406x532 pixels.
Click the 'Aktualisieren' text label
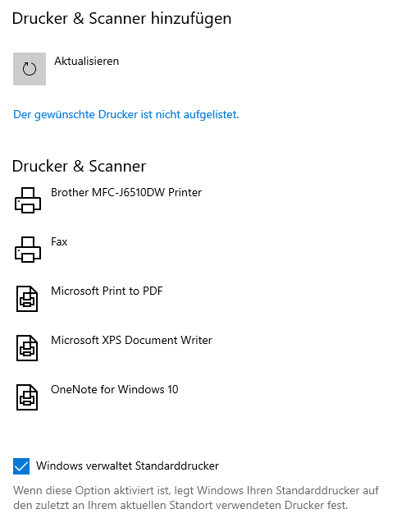click(x=86, y=61)
